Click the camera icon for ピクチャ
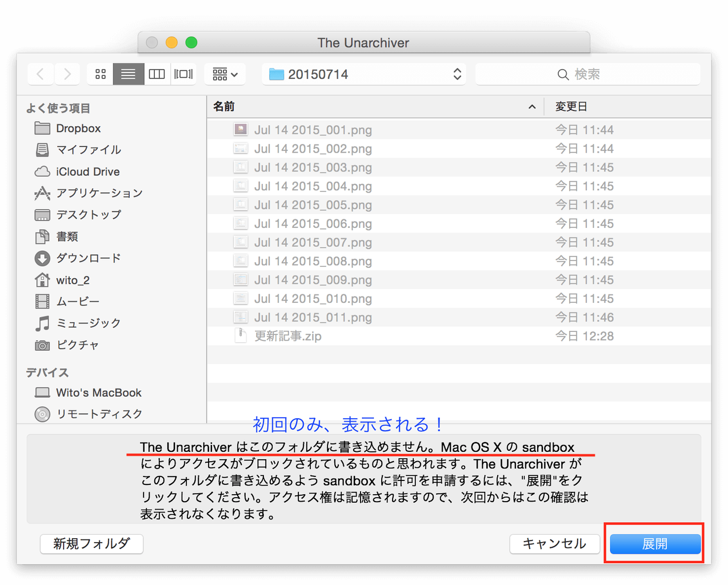The height and width of the screenshot is (585, 728). tap(42, 345)
